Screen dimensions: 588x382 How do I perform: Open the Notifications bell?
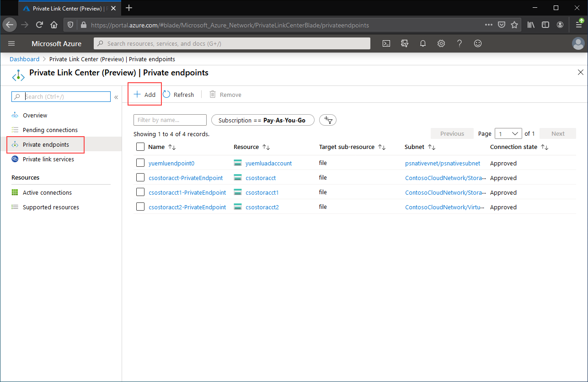click(423, 43)
